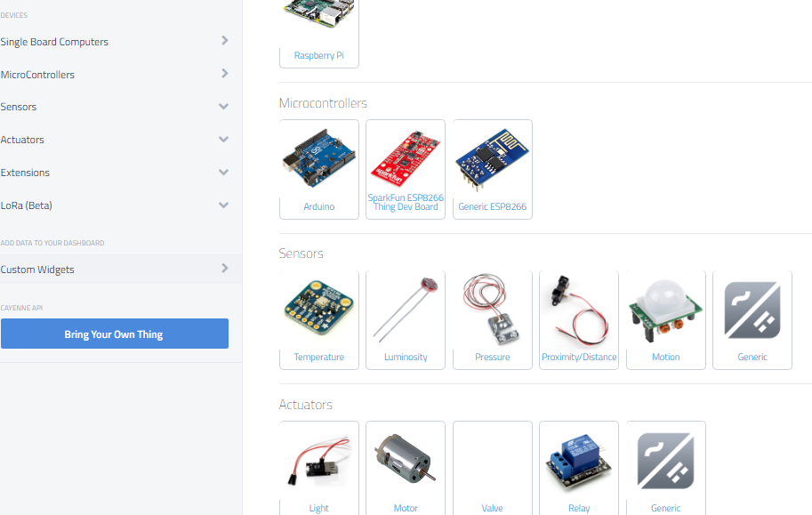812x515 pixels.
Task: Click the Motor label link
Action: (406, 508)
